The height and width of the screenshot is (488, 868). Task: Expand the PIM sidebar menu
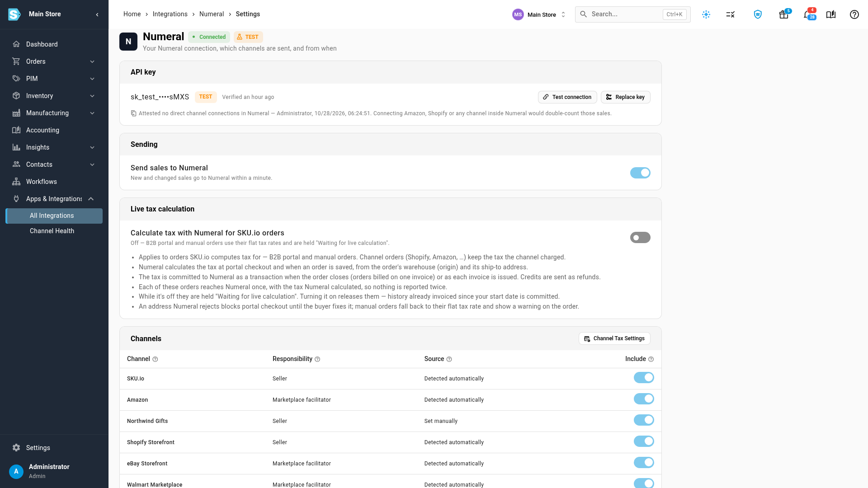tap(54, 79)
